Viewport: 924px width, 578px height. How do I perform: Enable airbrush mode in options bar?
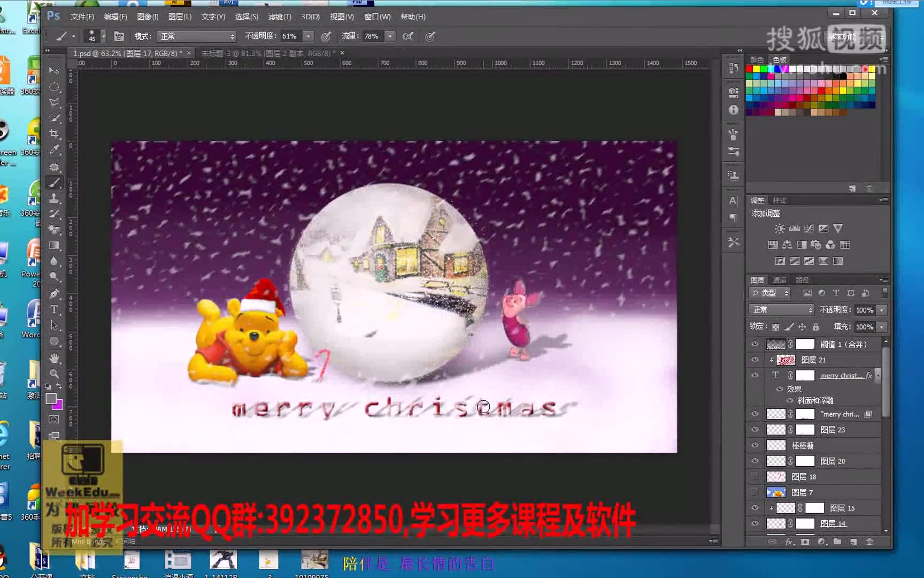pos(408,36)
